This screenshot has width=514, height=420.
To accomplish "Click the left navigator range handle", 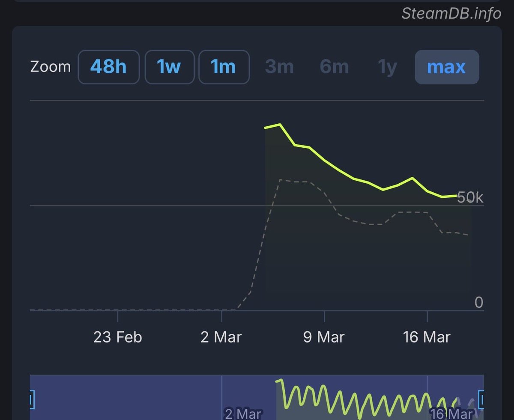I will click(32, 400).
